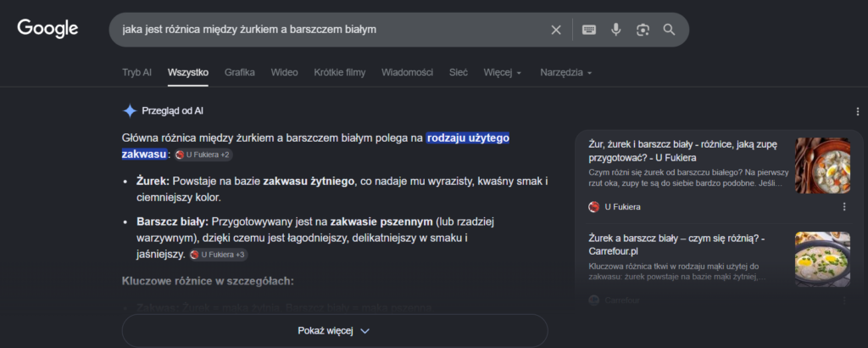The image size is (868, 348).
Task: Open the Grafika tab
Action: [x=240, y=73]
